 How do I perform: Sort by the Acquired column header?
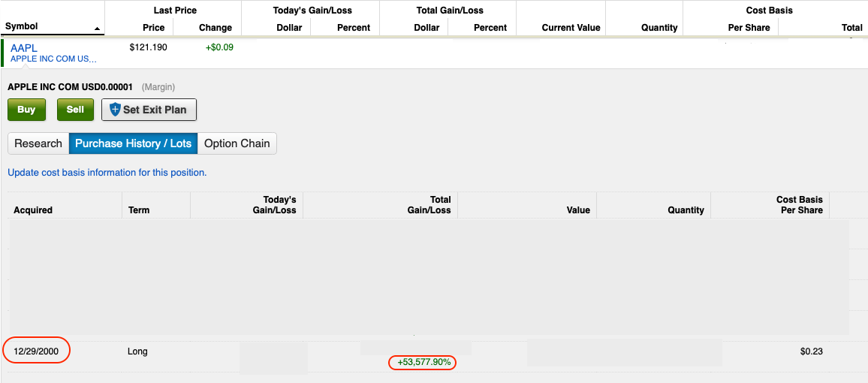point(33,210)
